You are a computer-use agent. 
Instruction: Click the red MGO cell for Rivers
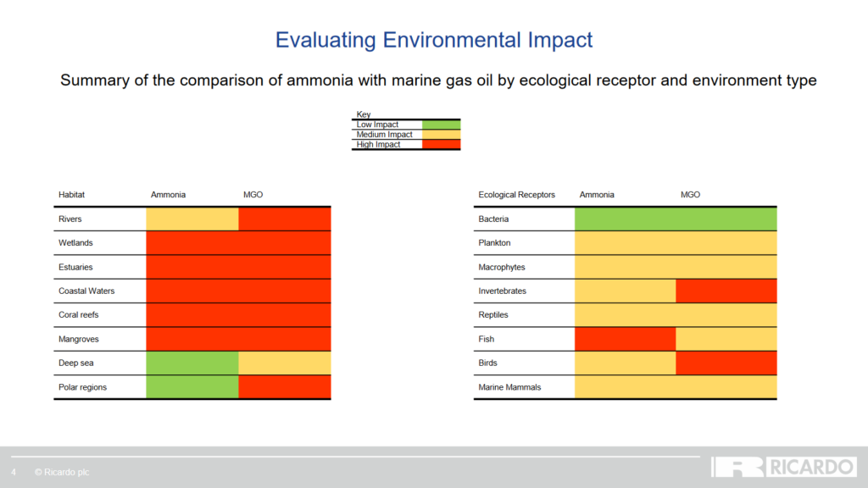pos(285,219)
